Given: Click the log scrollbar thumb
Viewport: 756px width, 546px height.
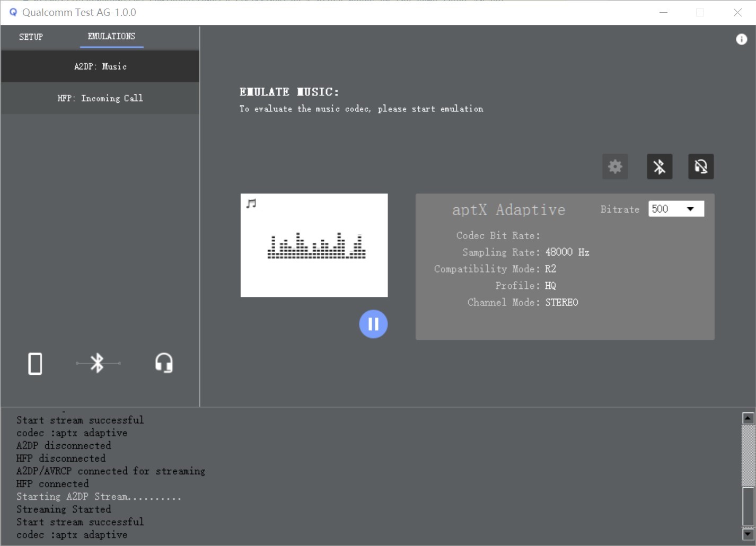Looking at the screenshot, I should (748, 506).
